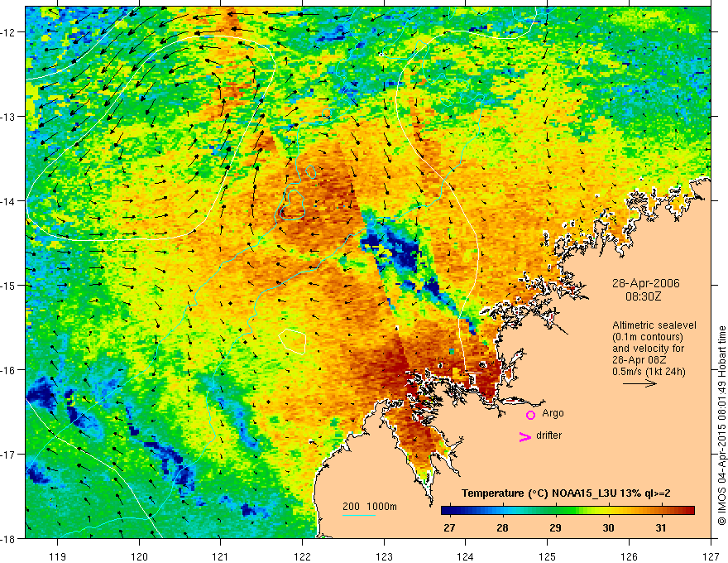The height and width of the screenshot is (563, 728).
Task: Click the latitude axis label -17
Action: click(9, 455)
